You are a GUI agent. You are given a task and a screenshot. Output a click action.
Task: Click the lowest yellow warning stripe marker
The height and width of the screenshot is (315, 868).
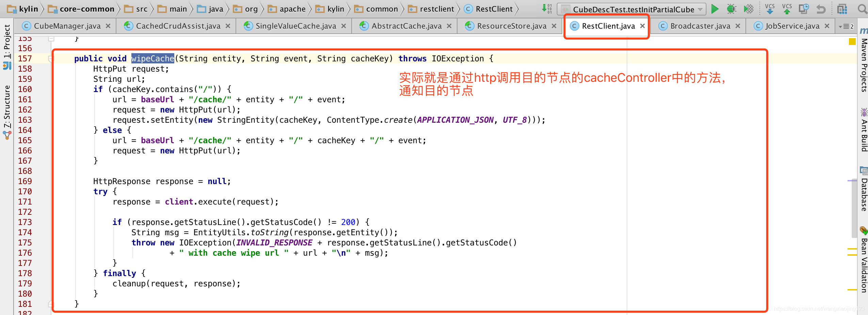point(852,290)
